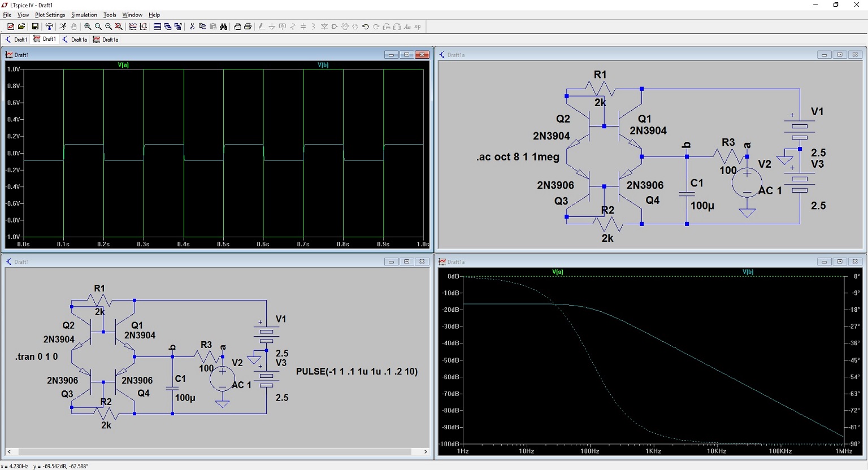Click the .ac oct 8 1 1meg directive
This screenshot has width=868, height=470.
click(x=518, y=157)
